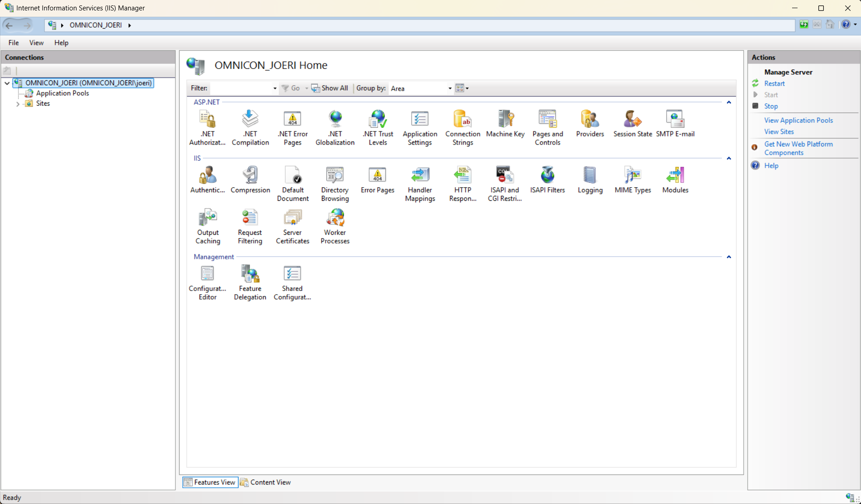Select Application Pools in Connections tree
861x504 pixels.
click(x=63, y=93)
